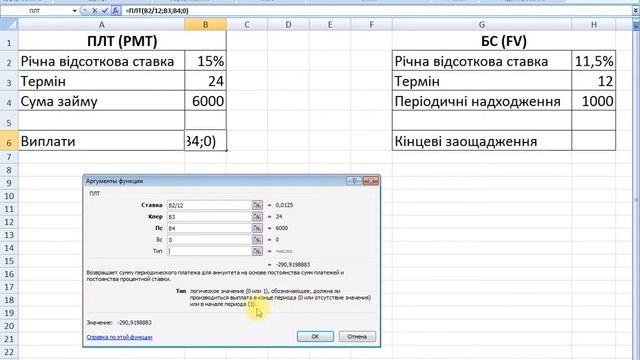Click the select-all corner of the sheet

tap(9, 24)
